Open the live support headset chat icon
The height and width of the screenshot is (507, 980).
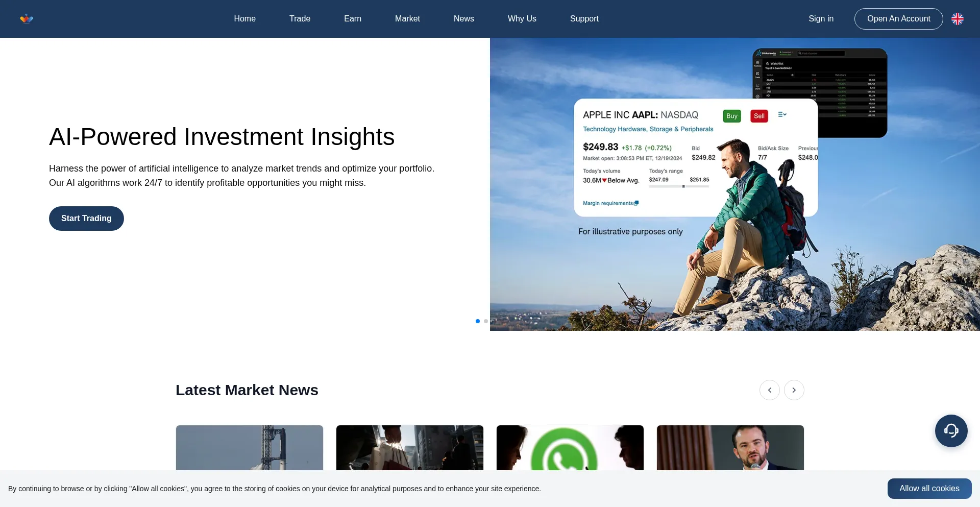(951, 431)
